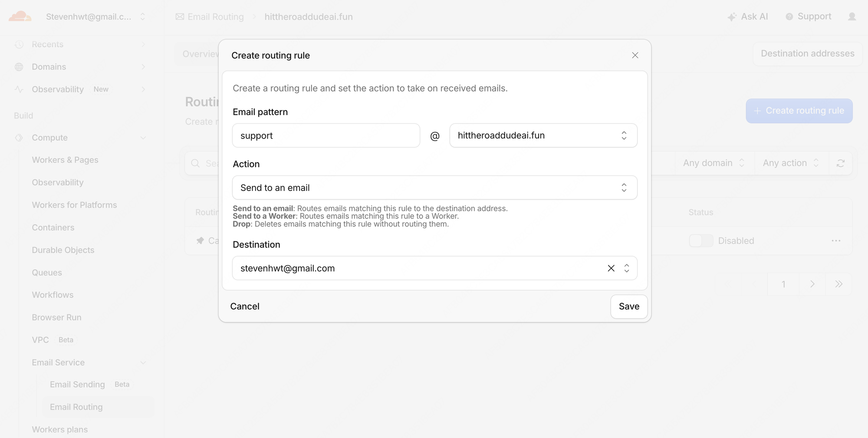Toggle the Disabled catch-all status switch
868x438 pixels.
tap(701, 240)
